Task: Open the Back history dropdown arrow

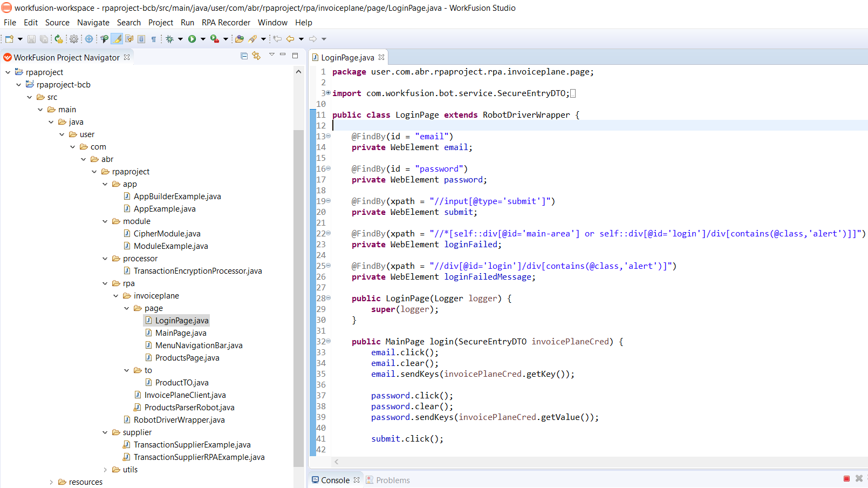Action: pos(301,39)
